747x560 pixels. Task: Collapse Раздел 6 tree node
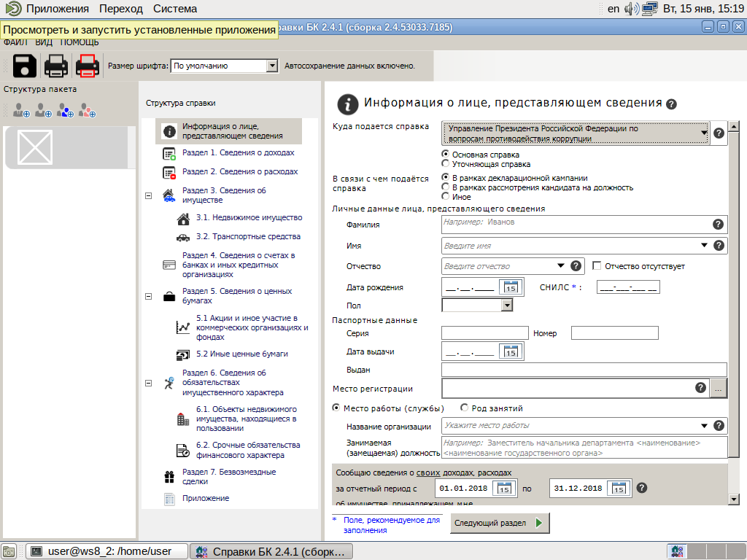coord(148,383)
